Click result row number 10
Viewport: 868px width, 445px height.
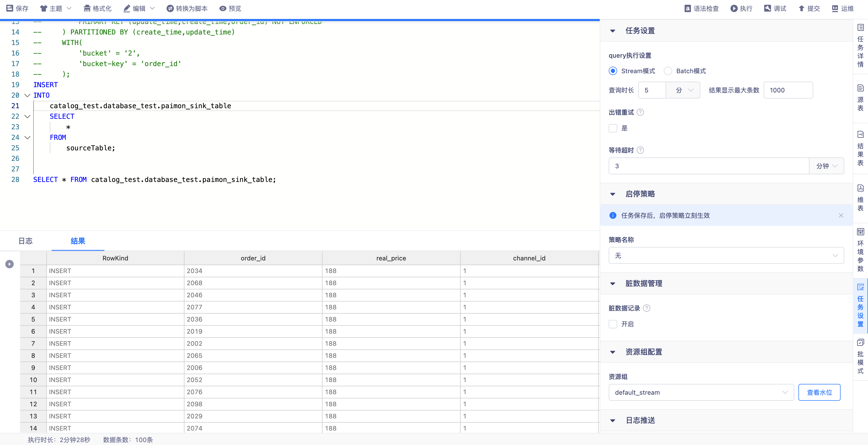[x=33, y=380]
